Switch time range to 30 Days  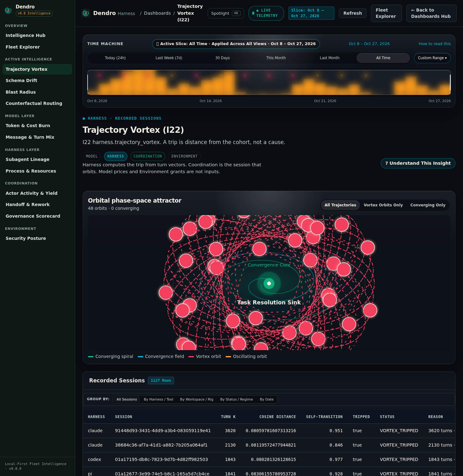[222, 58]
